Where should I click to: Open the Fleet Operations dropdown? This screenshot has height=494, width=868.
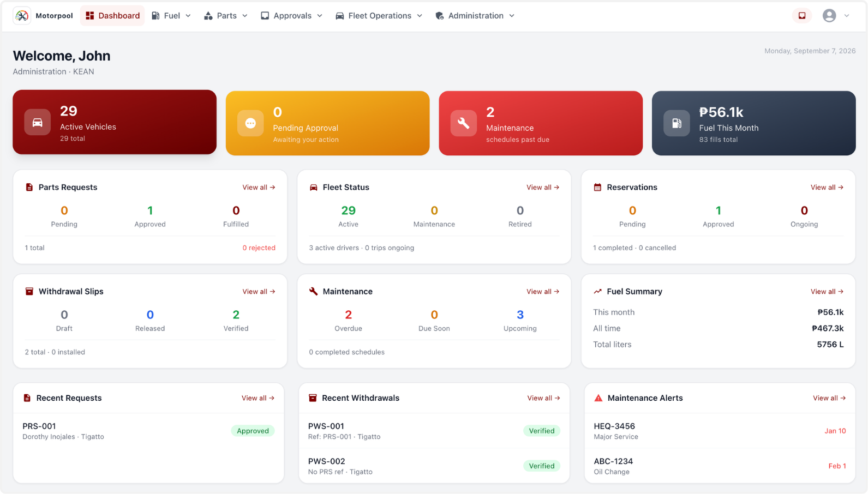(379, 16)
